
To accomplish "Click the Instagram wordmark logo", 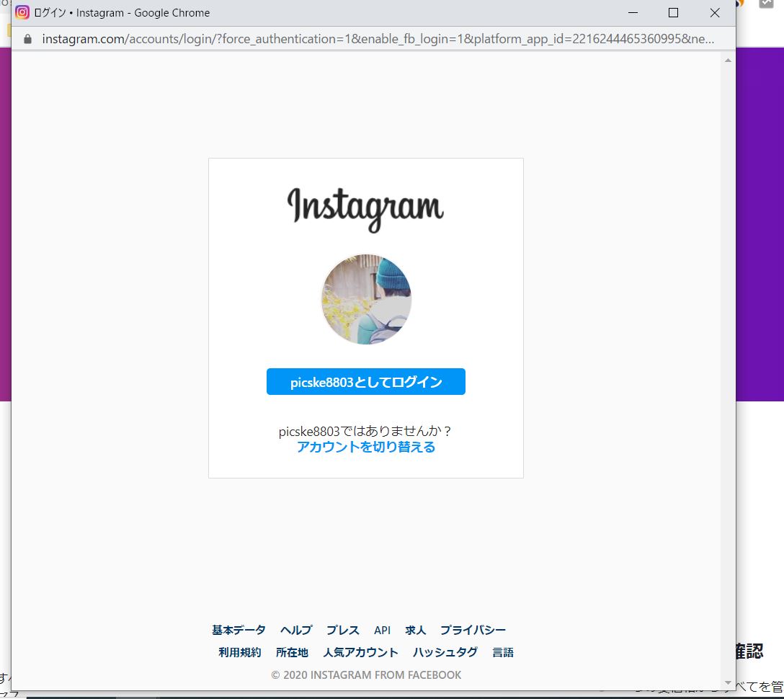I will pyautogui.click(x=365, y=210).
